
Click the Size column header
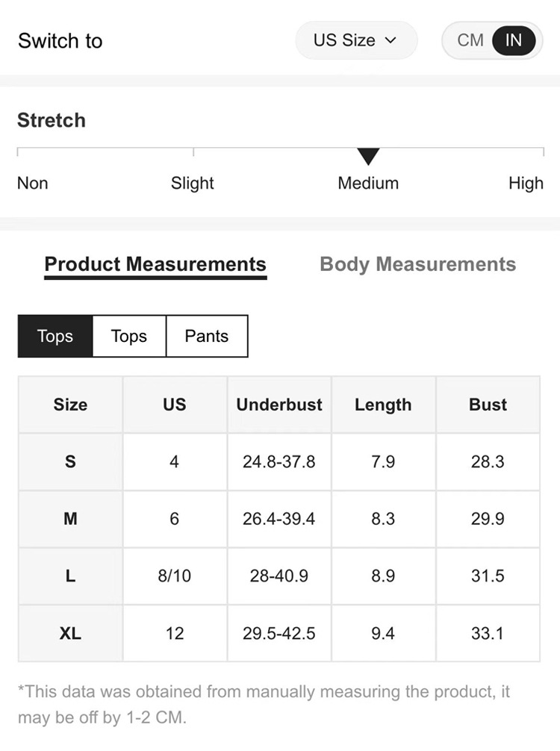click(70, 405)
